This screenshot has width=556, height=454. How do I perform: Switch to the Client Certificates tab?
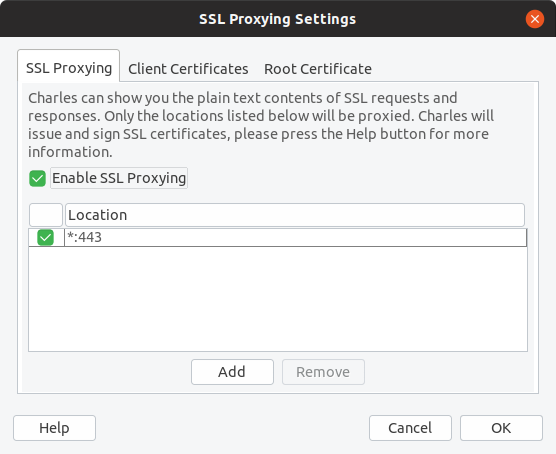click(x=188, y=68)
